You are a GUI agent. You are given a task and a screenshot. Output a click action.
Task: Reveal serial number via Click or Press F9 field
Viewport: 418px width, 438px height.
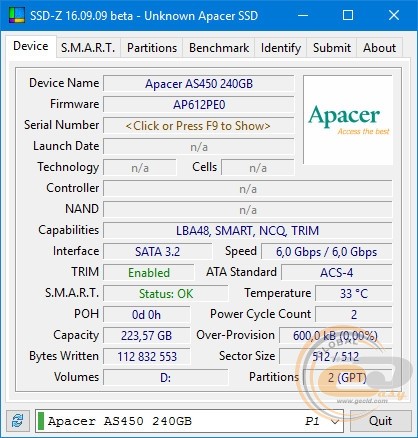[199, 126]
